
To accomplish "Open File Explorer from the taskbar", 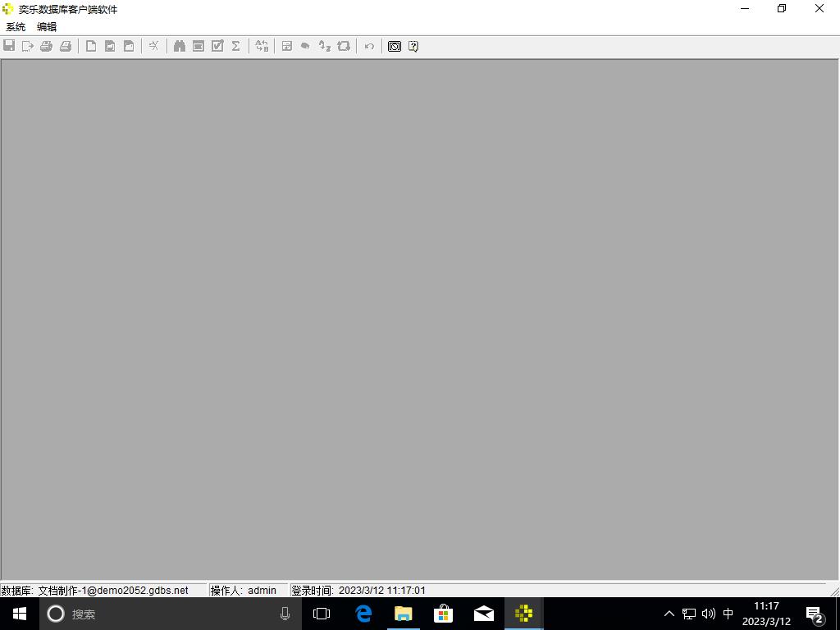I will 403,614.
